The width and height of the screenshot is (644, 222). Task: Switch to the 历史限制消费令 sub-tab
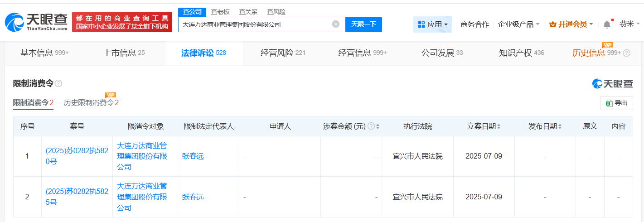[91, 103]
